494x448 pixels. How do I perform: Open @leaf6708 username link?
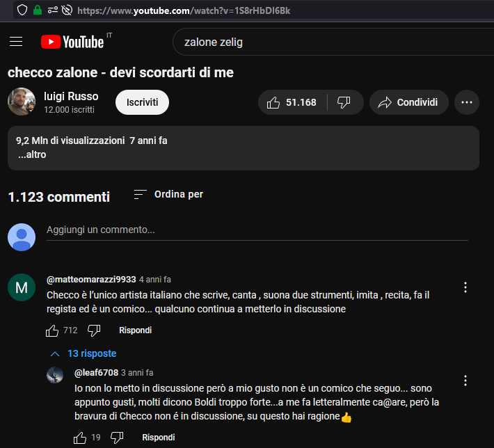click(96, 373)
